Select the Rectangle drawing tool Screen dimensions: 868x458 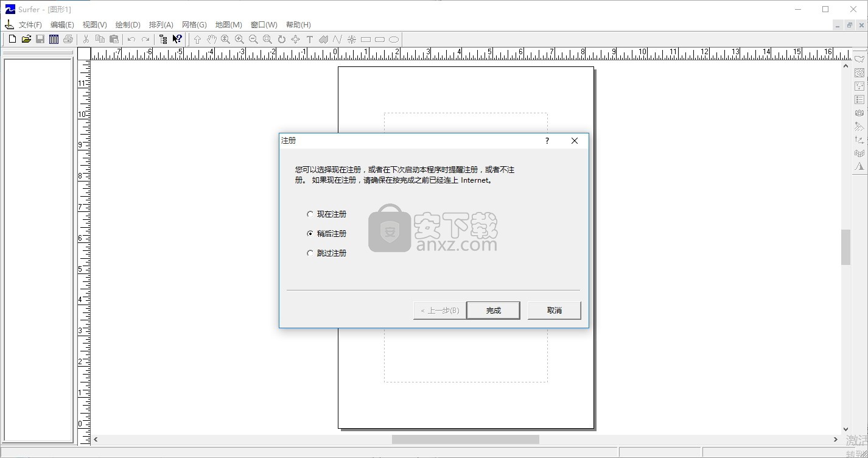366,39
